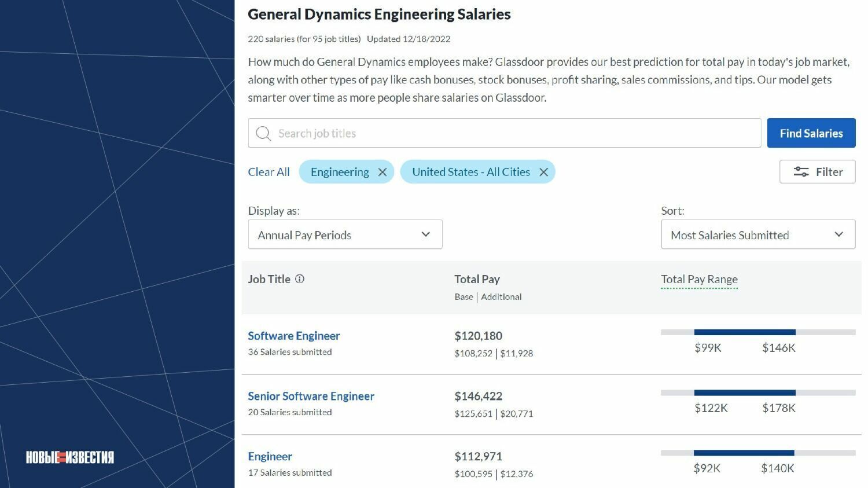Click the Job Title info icon

[300, 279]
